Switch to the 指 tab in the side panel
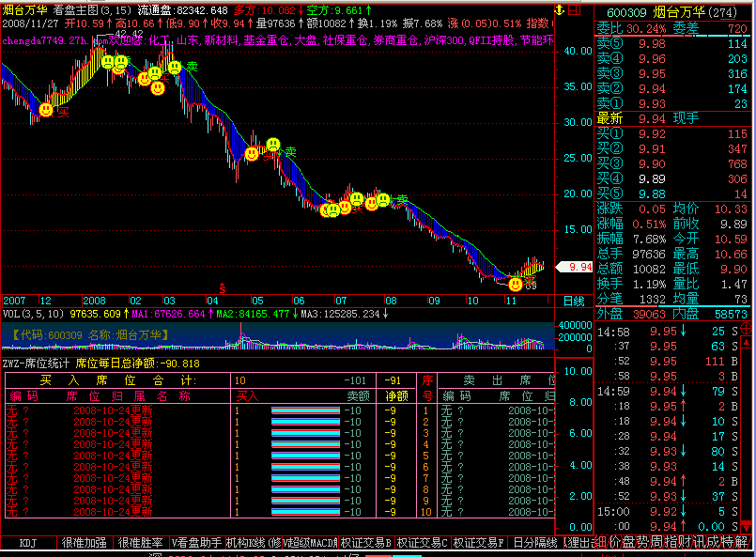This screenshot has height=557, width=756. [671, 542]
